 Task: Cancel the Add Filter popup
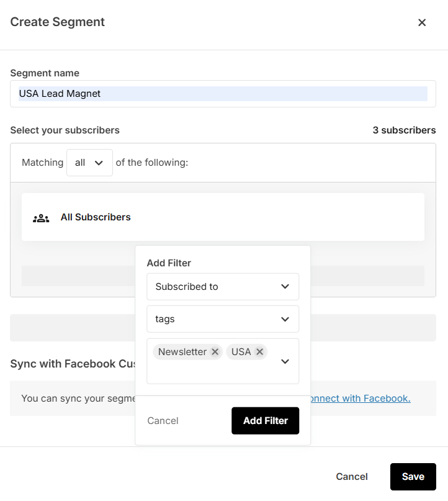tap(163, 421)
